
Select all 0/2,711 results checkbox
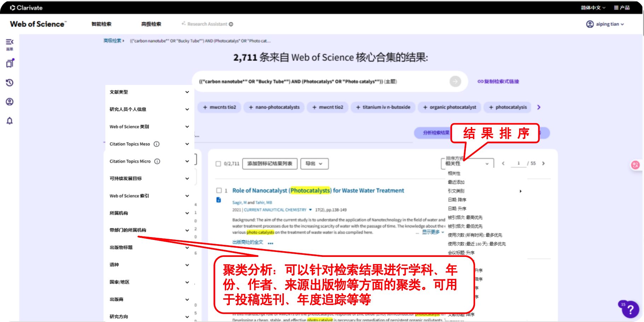pyautogui.click(x=218, y=164)
